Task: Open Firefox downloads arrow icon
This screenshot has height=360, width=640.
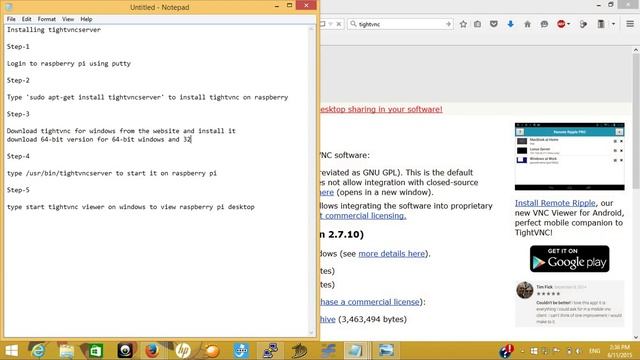Action: [x=510, y=24]
